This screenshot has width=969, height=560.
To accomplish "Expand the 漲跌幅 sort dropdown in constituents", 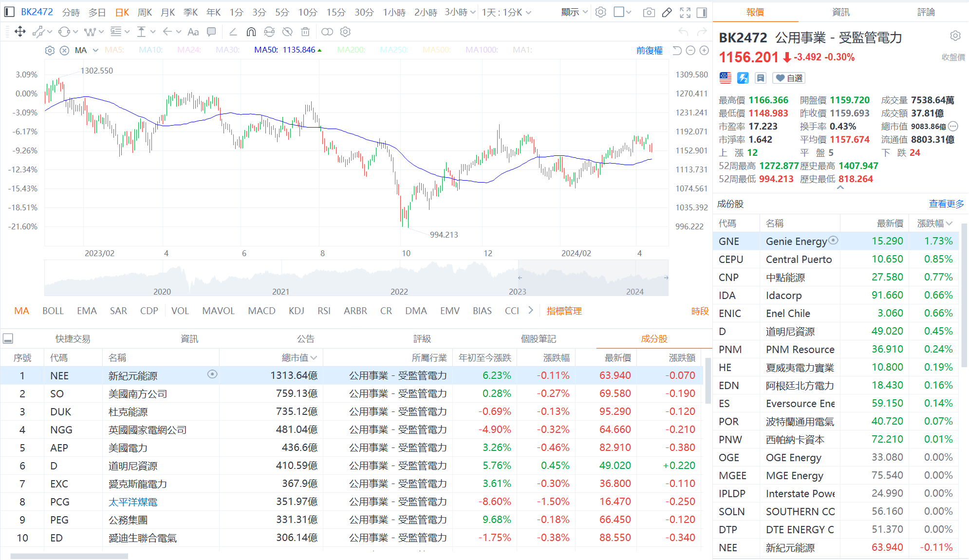I will [x=935, y=223].
